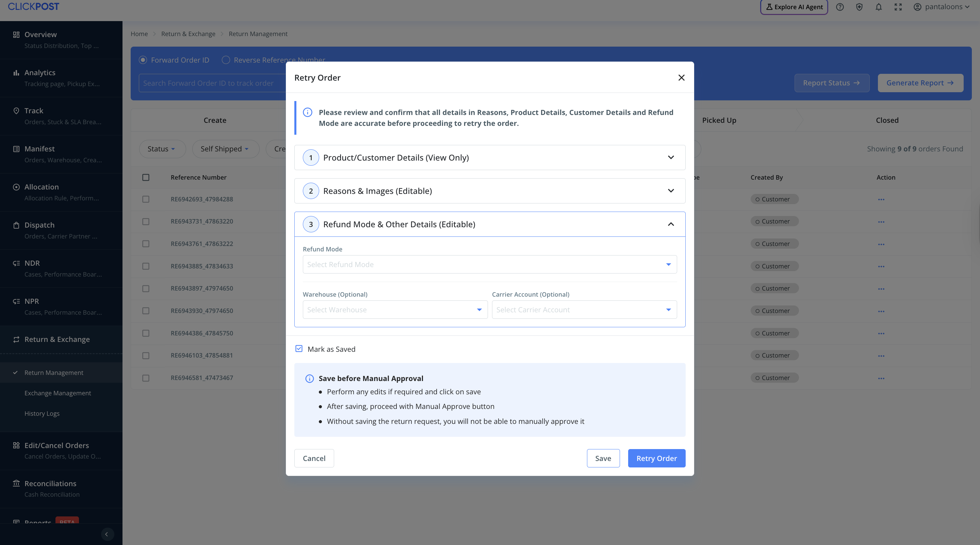Click the Dispatch sidebar icon

(16, 225)
